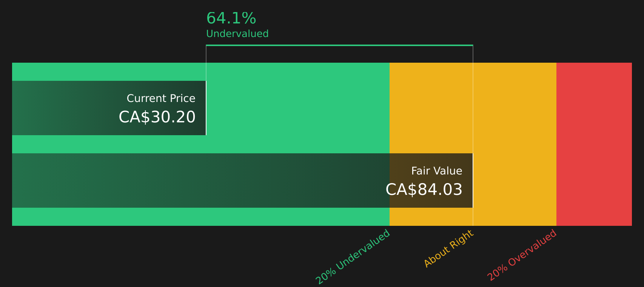
Task: Click the white end marker of Current Price bar
Action: point(206,108)
